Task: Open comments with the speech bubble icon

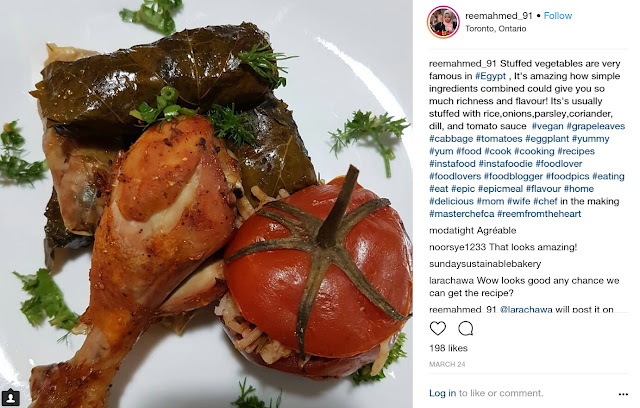Action: pyautogui.click(x=465, y=328)
